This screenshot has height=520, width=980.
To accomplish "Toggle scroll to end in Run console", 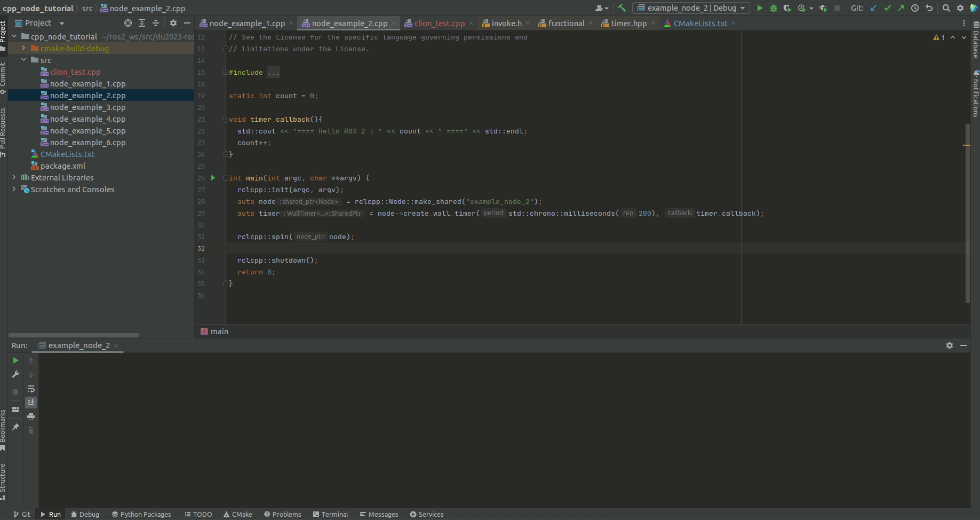I will 31,403.
